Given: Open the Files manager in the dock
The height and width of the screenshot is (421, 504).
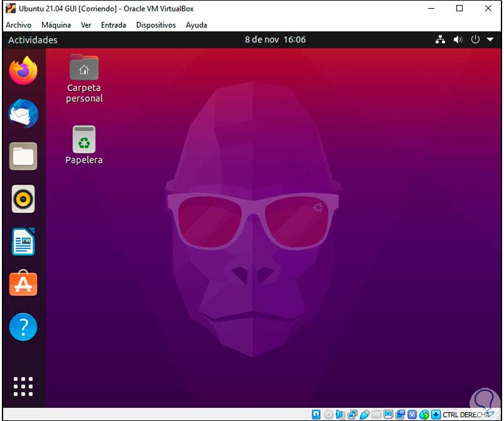Looking at the screenshot, I should (x=23, y=156).
